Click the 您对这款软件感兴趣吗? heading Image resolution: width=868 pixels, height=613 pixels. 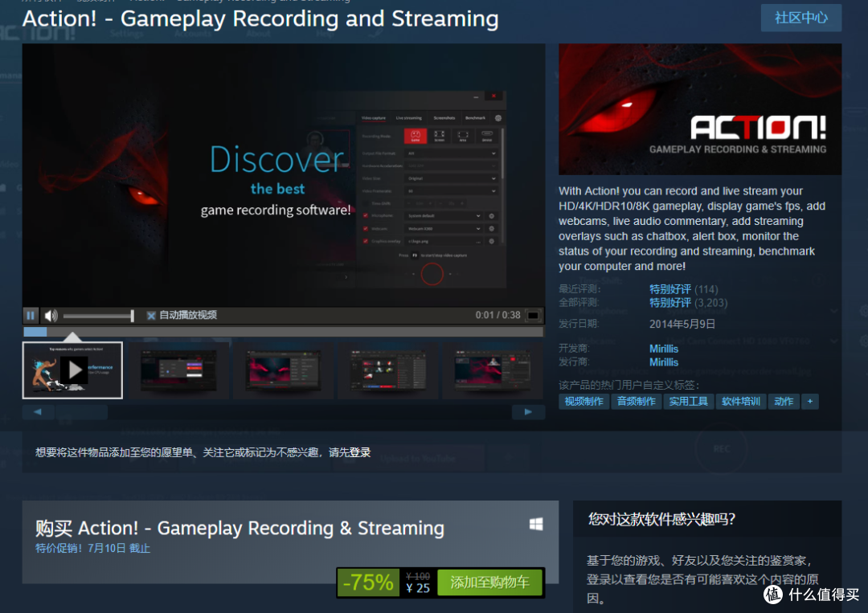[x=661, y=519]
